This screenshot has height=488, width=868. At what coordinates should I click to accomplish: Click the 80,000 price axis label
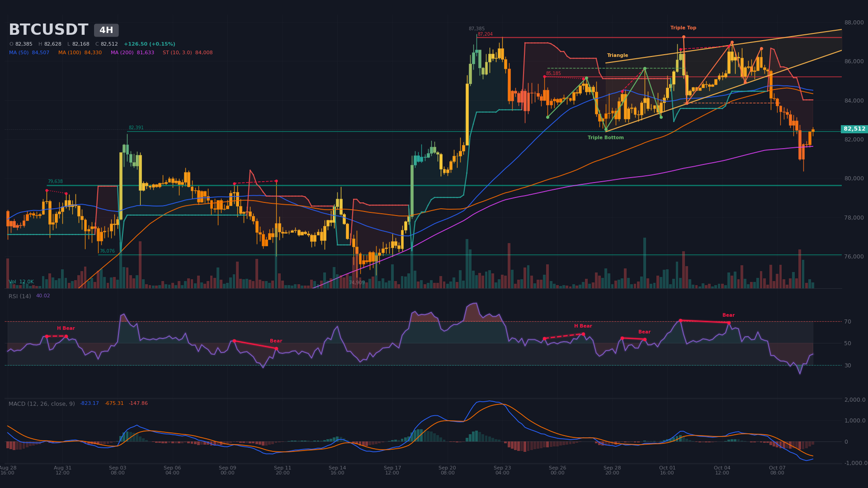point(854,179)
